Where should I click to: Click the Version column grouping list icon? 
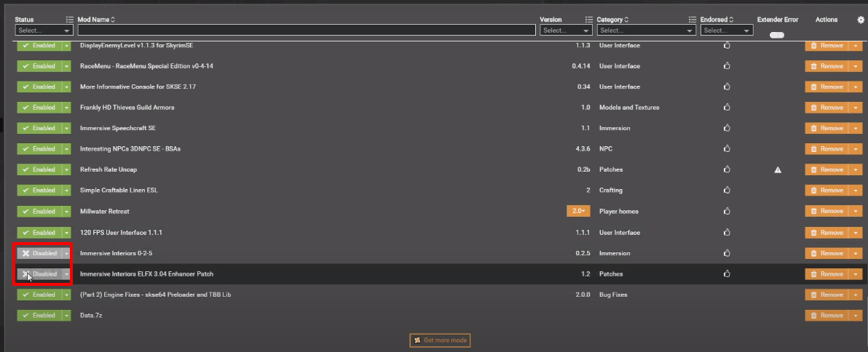coord(590,20)
